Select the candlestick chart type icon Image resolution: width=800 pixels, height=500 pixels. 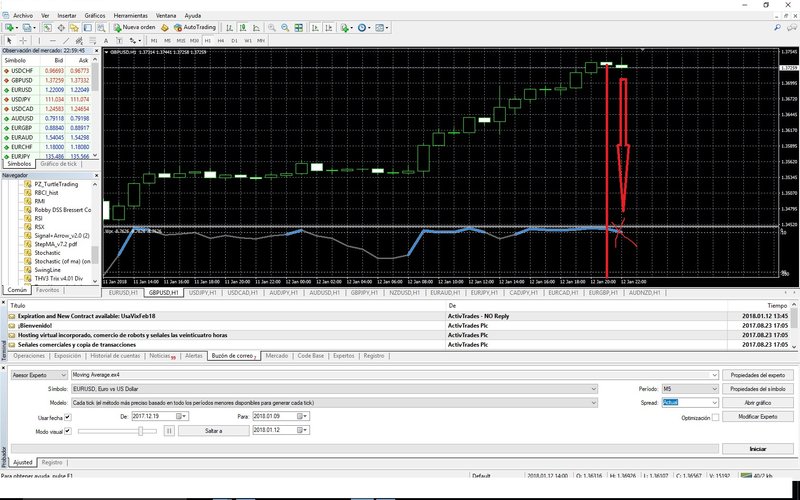point(243,28)
